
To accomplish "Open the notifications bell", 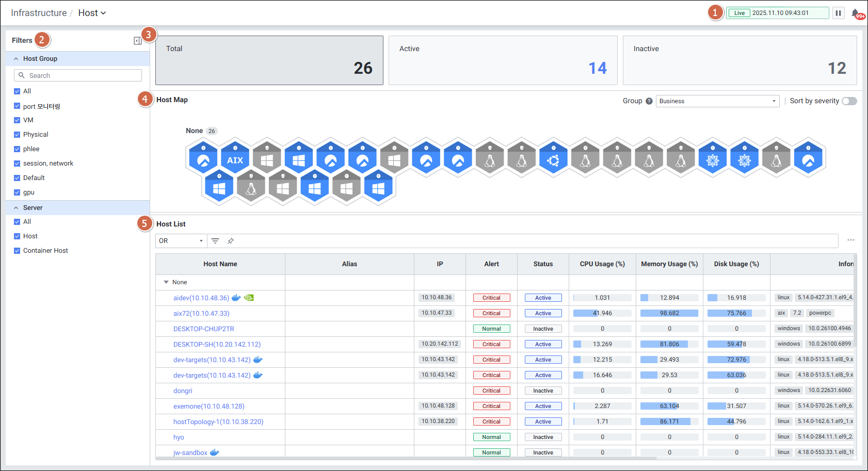I will [x=856, y=13].
